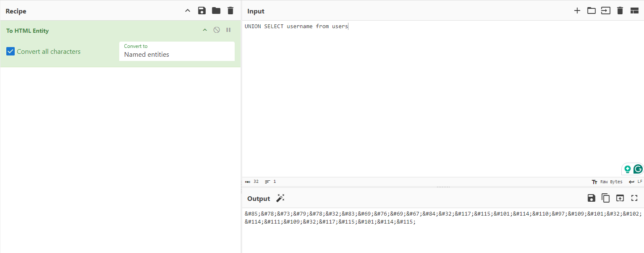Save output to file
This screenshot has height=253, width=644.
point(592,198)
